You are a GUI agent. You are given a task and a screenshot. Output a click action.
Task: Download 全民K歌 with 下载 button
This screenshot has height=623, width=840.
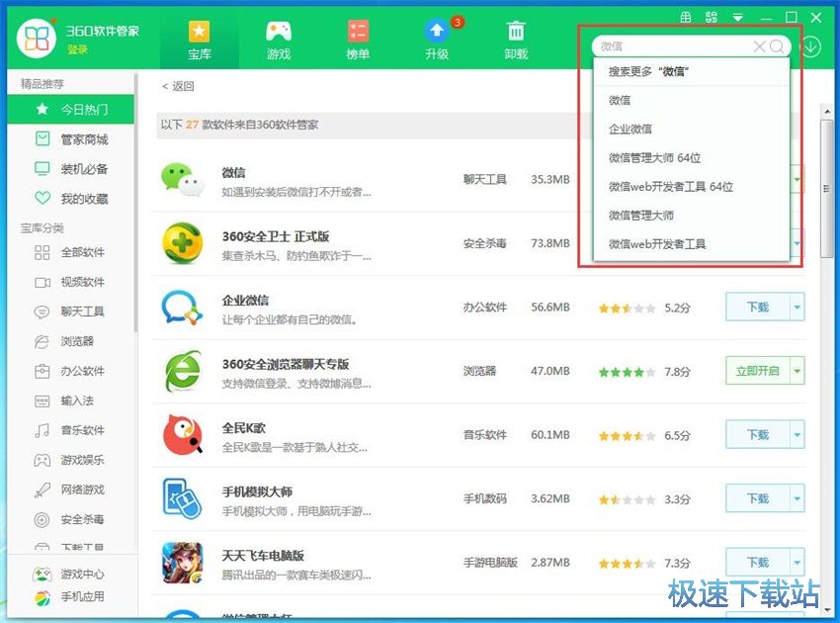pyautogui.click(x=758, y=435)
